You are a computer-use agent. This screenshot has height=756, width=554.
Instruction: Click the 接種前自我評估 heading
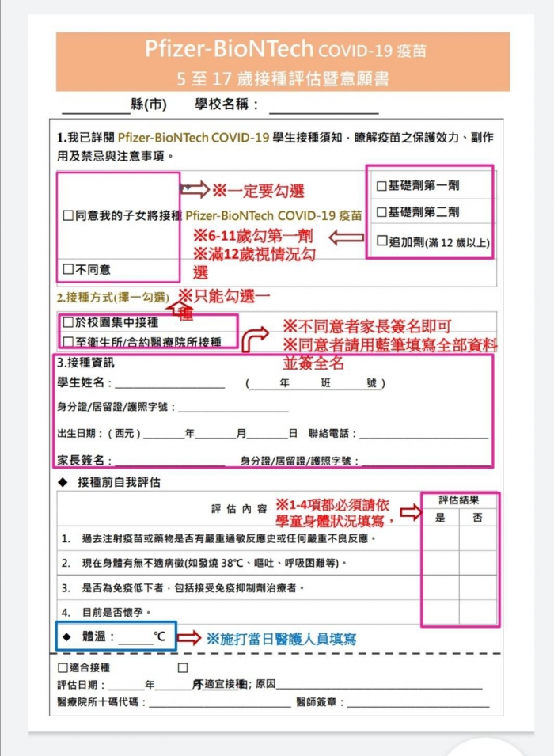coord(119,482)
